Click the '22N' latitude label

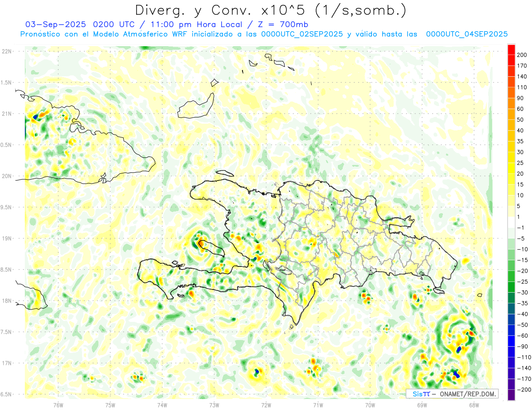click(x=7, y=51)
